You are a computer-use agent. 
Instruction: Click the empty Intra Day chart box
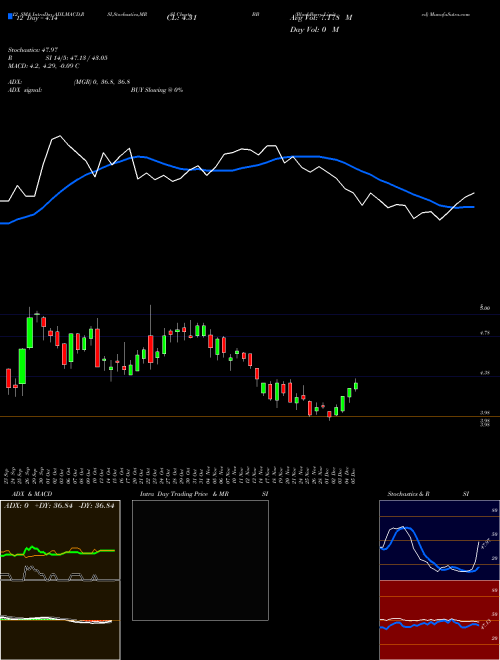pyautogui.click(x=200, y=560)
